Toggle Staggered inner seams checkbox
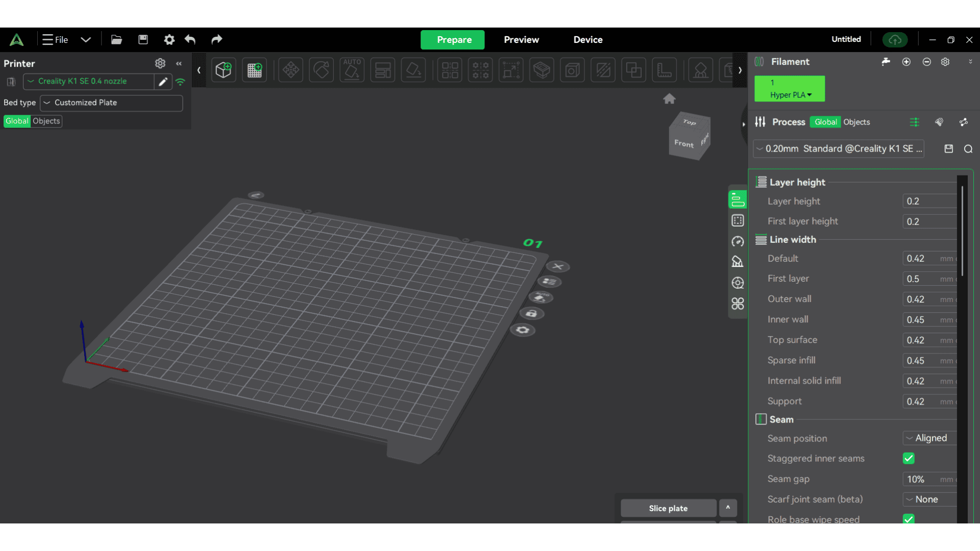 tap(909, 458)
